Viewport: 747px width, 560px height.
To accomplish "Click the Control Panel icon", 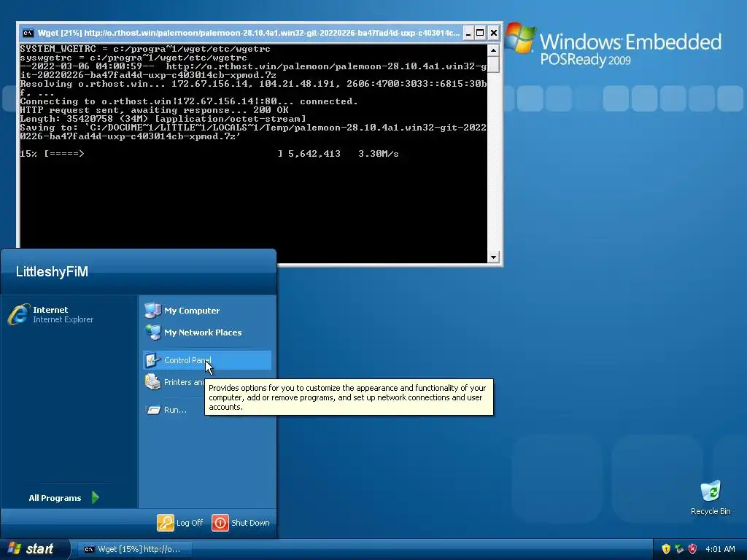I will (152, 360).
